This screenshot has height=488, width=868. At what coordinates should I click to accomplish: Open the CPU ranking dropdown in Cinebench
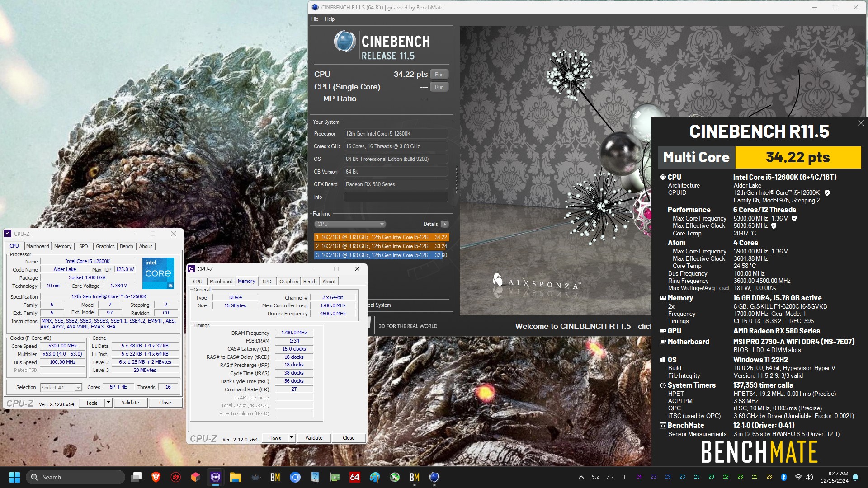[350, 224]
